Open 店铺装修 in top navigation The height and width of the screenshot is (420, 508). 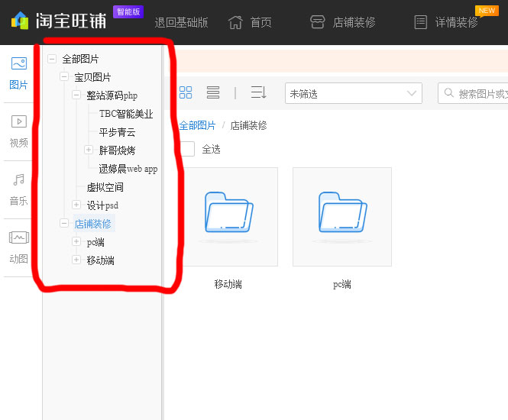[x=354, y=22]
